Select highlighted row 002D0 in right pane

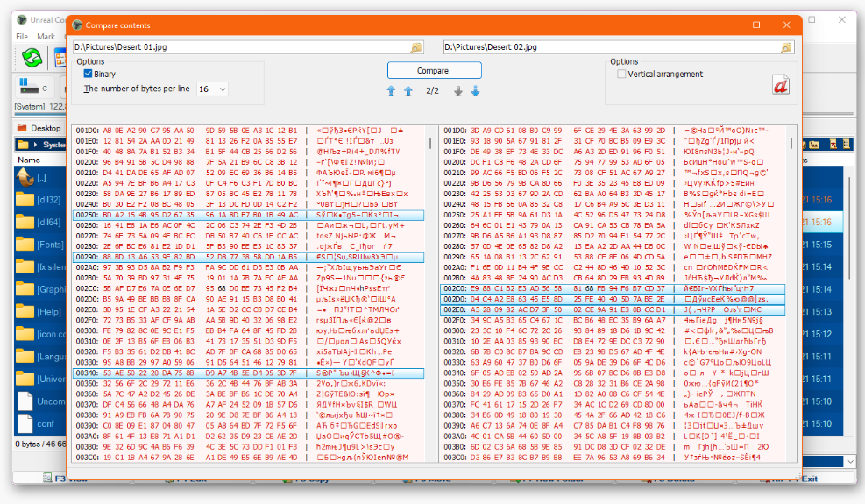pyautogui.click(x=613, y=299)
